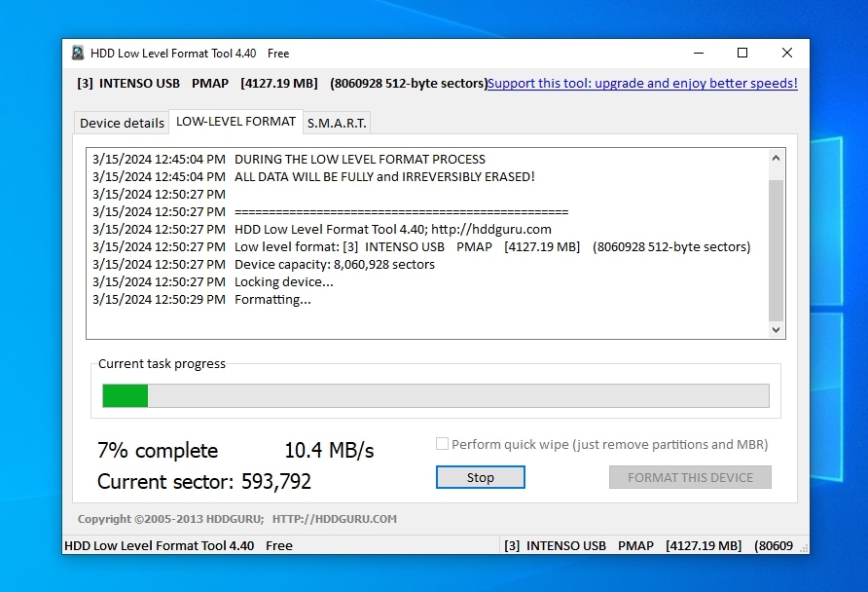Open the HTTP://HDDGURU.COM footer link
Image resolution: width=868 pixels, height=592 pixels.
coord(335,519)
